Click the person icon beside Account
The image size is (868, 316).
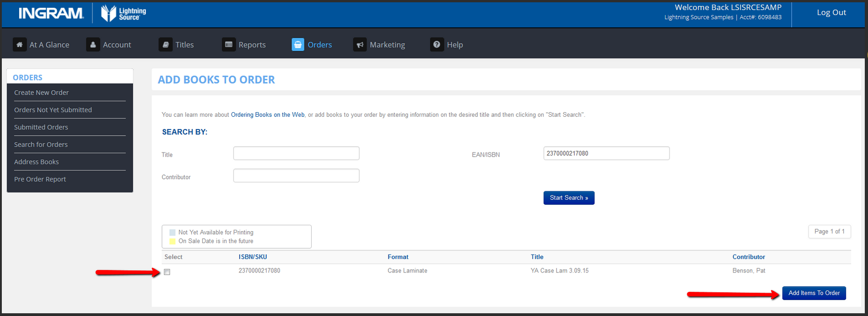tap(93, 44)
